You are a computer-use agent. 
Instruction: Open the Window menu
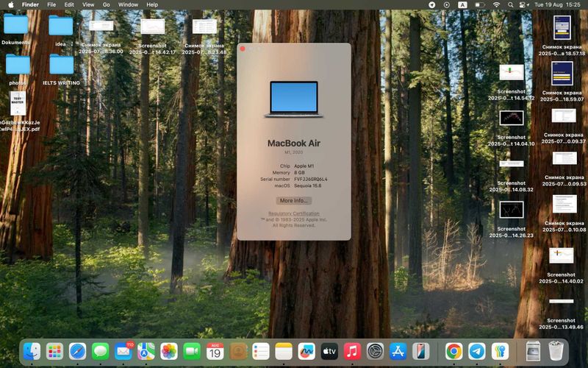coord(128,4)
